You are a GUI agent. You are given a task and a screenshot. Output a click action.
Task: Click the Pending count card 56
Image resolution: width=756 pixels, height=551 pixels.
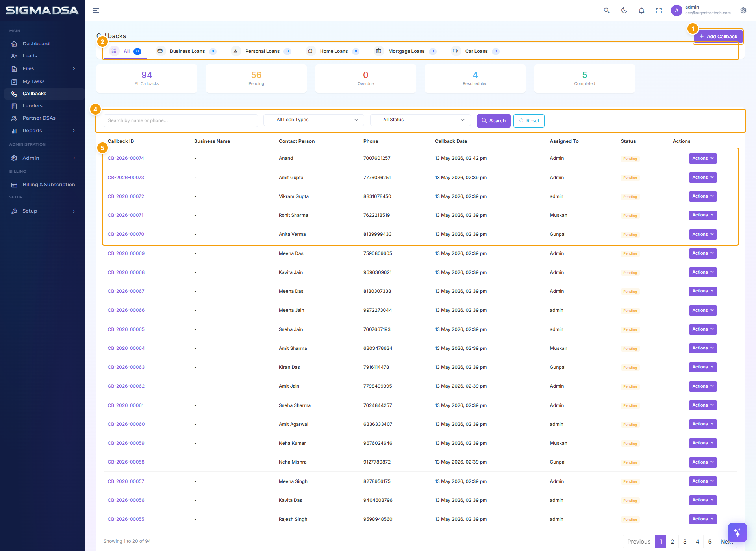(x=256, y=78)
